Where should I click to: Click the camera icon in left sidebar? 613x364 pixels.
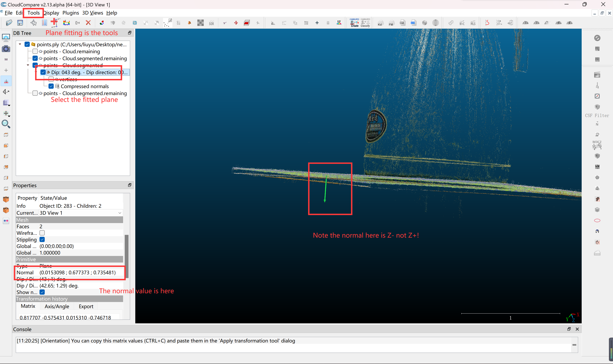point(6,49)
